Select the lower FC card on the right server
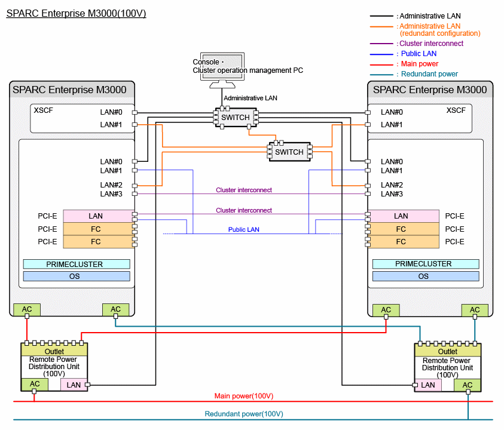The image size is (504, 430). (x=404, y=242)
